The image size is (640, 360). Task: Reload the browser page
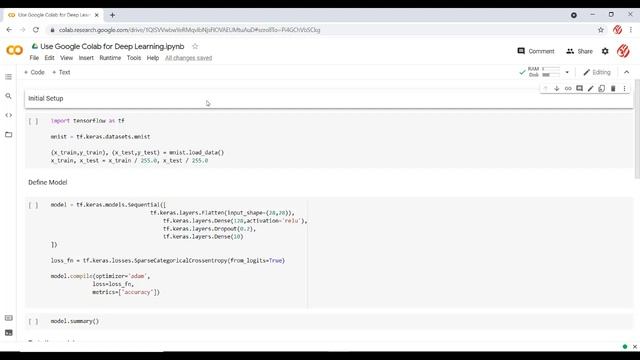[x=36, y=30]
